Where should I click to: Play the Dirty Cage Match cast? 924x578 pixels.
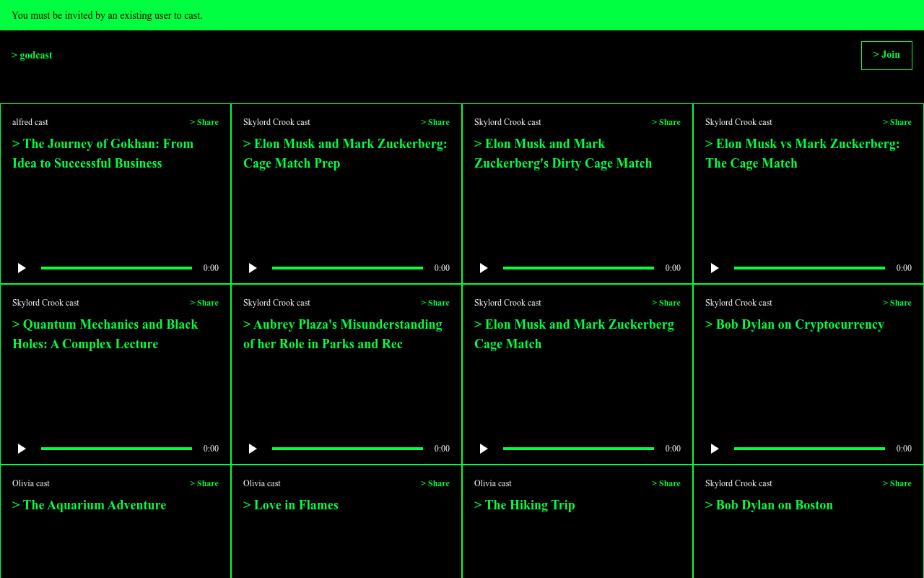(x=484, y=268)
